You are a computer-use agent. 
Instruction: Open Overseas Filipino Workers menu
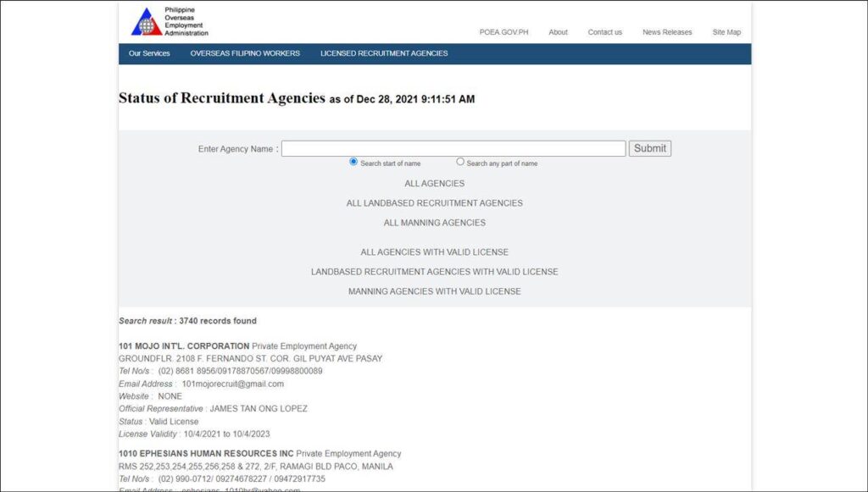[245, 53]
